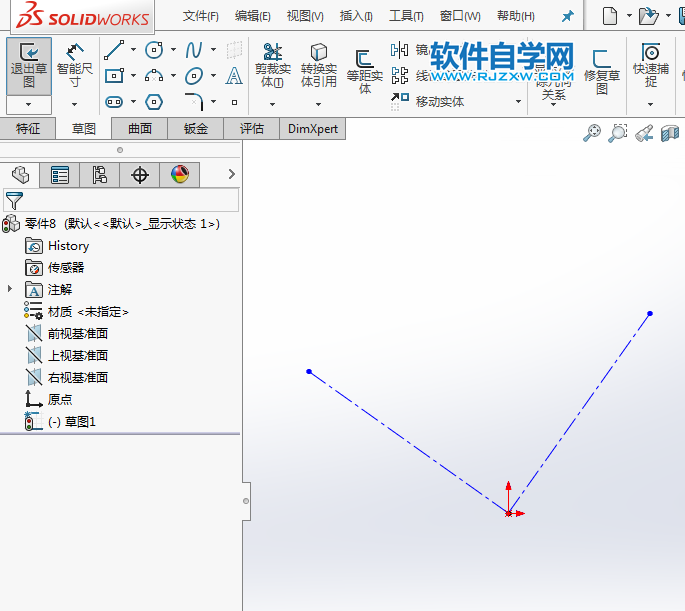Click the New document icon
Image resolution: width=685 pixels, height=611 pixels.
(x=610, y=16)
